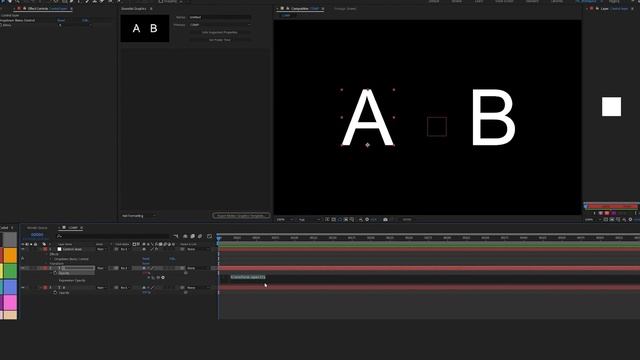Viewport: 640px width, 360px height.
Task: Click the timeline layer search field
Action: point(112,236)
